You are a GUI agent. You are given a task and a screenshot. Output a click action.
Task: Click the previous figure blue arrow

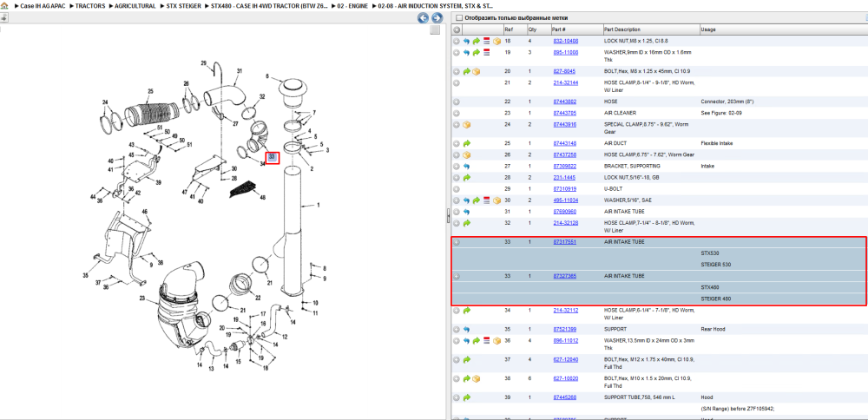click(x=423, y=17)
